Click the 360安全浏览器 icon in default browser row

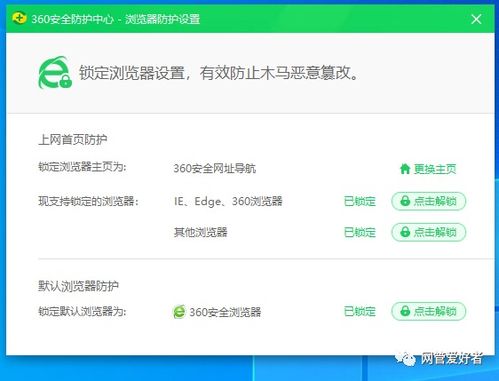click(x=179, y=312)
